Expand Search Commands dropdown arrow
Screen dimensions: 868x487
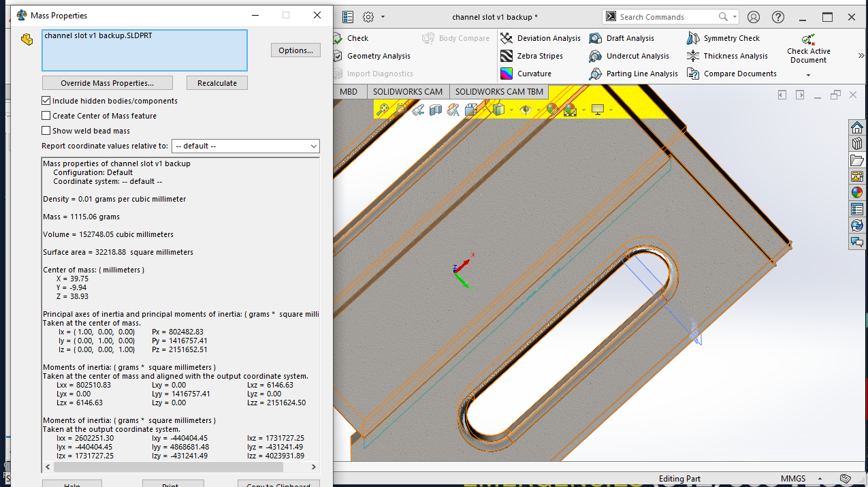[x=735, y=17]
